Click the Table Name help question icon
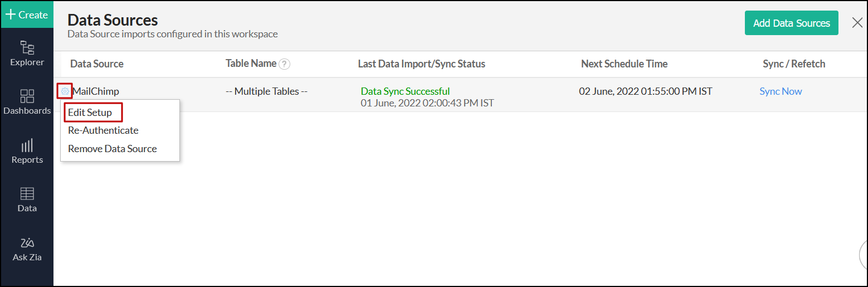The width and height of the screenshot is (868, 287). click(285, 64)
